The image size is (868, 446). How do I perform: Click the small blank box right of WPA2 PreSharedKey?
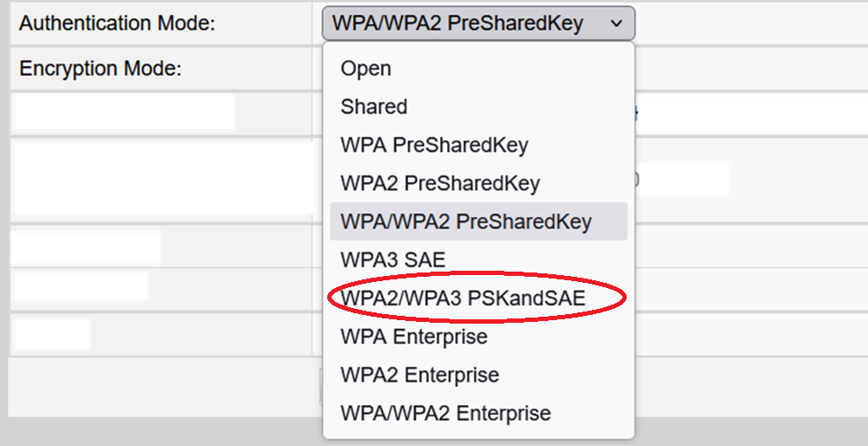[x=684, y=179]
